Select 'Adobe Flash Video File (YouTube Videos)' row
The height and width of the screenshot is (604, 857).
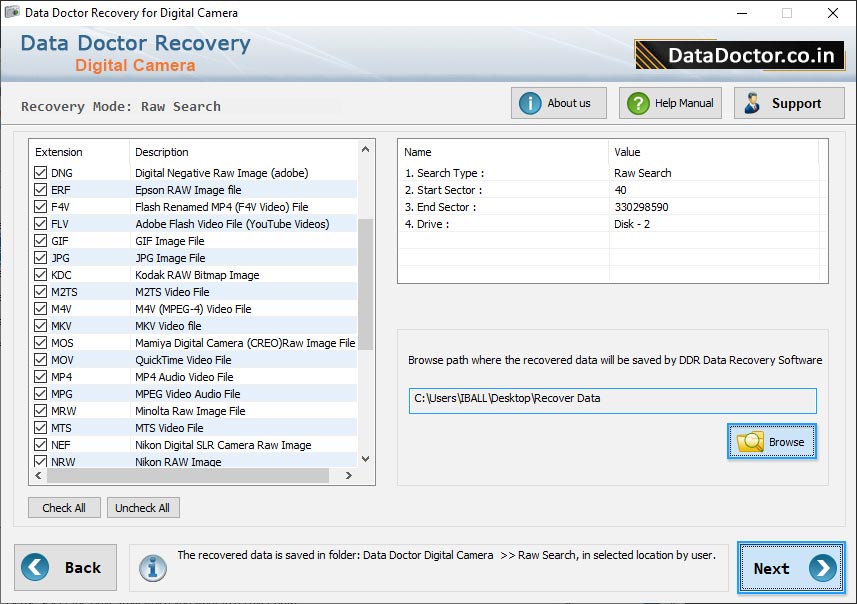pyautogui.click(x=194, y=224)
